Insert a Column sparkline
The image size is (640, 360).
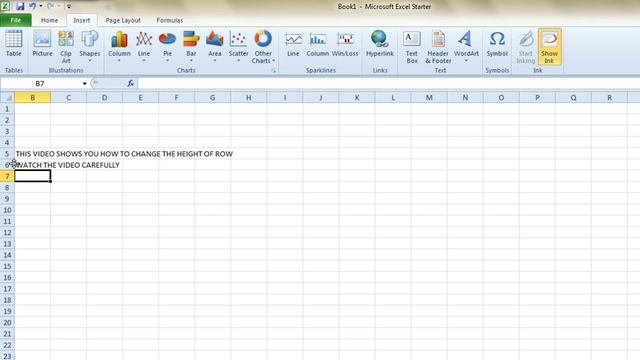click(x=318, y=44)
